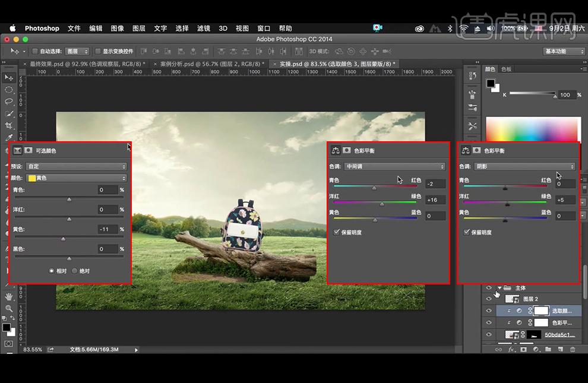Create a new layer
The width and height of the screenshot is (588, 383).
pos(561,349)
